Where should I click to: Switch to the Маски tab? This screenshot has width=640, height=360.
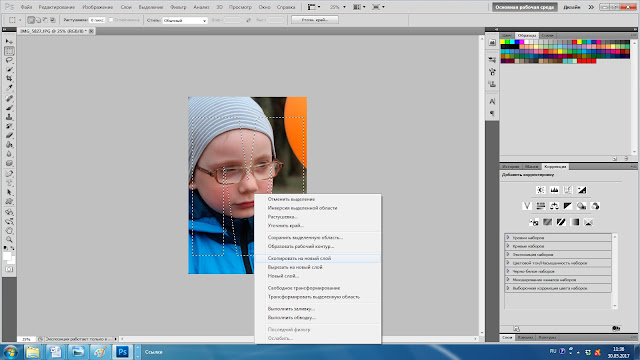pos(531,167)
